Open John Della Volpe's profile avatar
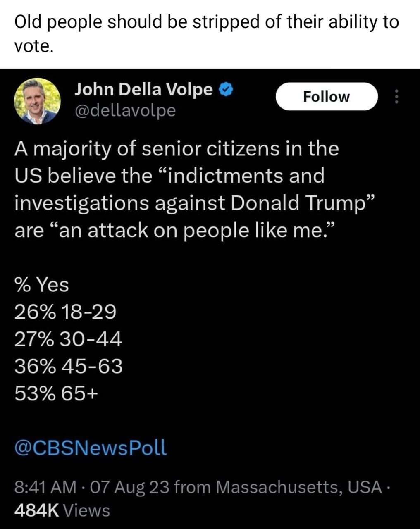The width and height of the screenshot is (420, 529). pyautogui.click(x=37, y=101)
